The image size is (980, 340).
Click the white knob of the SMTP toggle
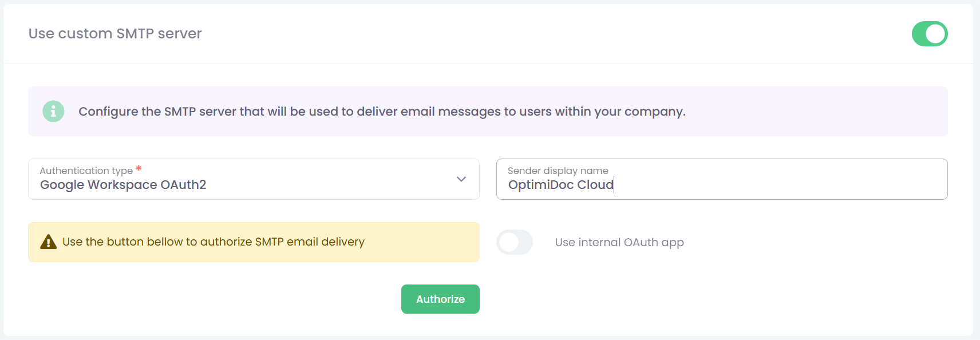click(936, 34)
